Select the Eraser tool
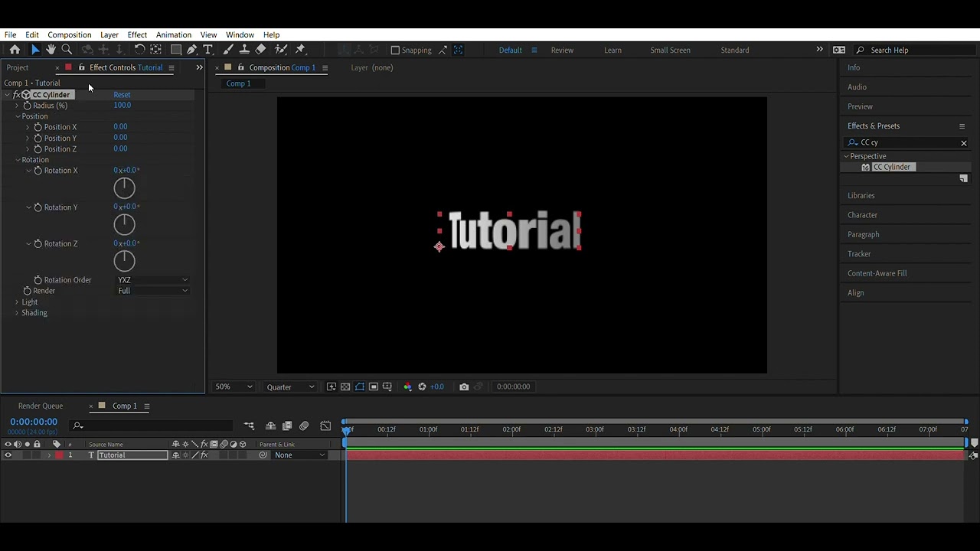 pyautogui.click(x=260, y=50)
